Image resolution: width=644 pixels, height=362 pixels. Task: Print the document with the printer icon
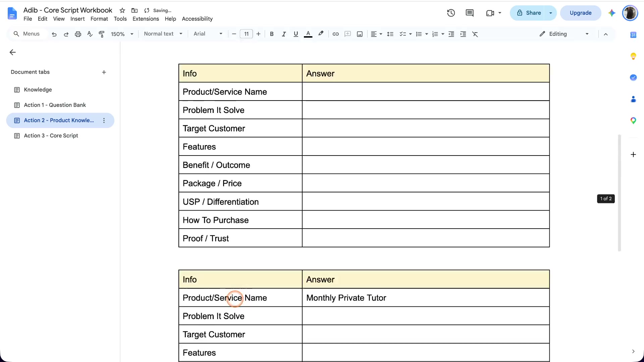click(78, 34)
